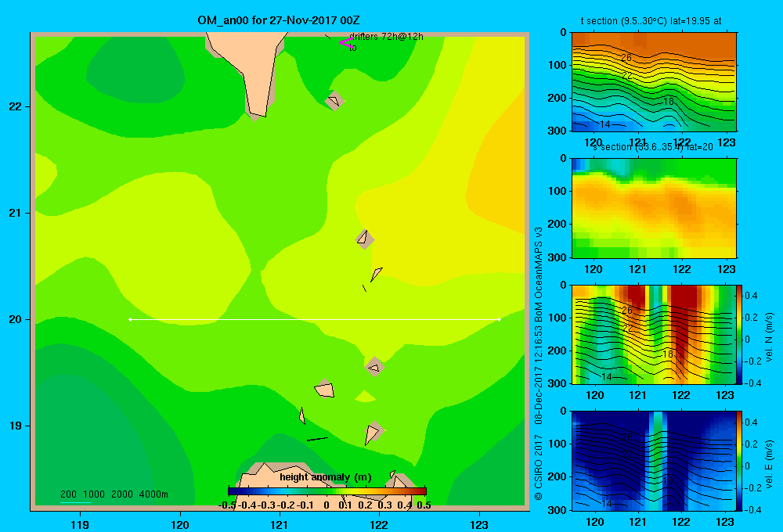This screenshot has width=783, height=532.
Task: Click longitude tick label 121 on main map
Action: (280, 524)
